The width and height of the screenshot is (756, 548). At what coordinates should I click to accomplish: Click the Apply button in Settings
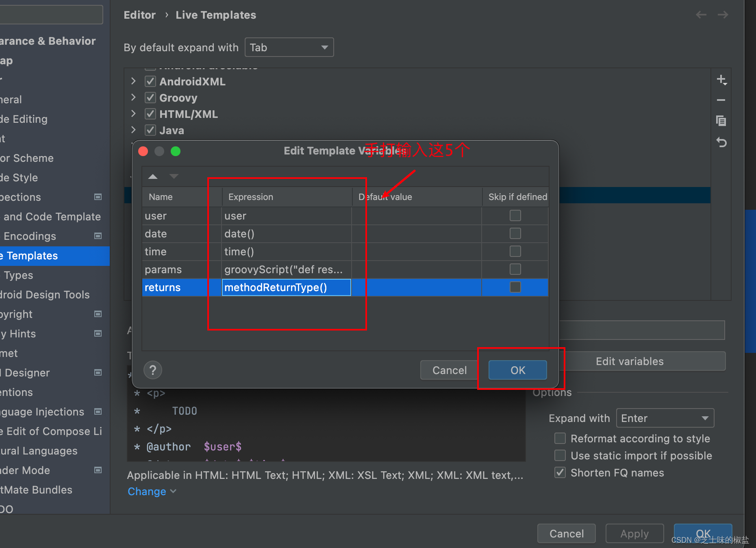tap(634, 533)
